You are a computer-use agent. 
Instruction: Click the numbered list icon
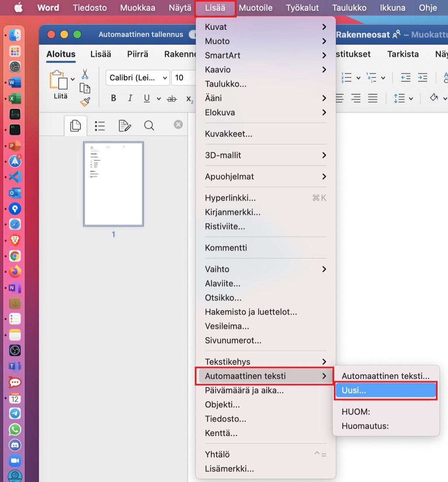pos(346,78)
